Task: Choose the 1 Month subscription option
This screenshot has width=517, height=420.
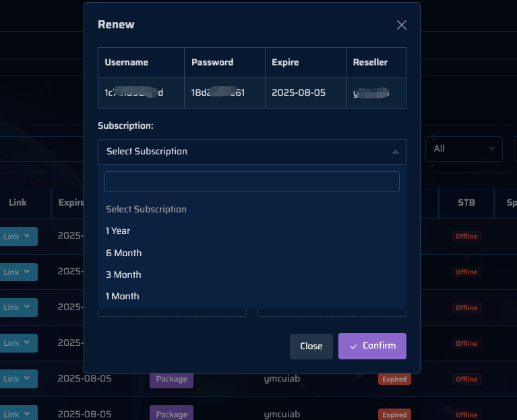Action: click(x=252, y=296)
